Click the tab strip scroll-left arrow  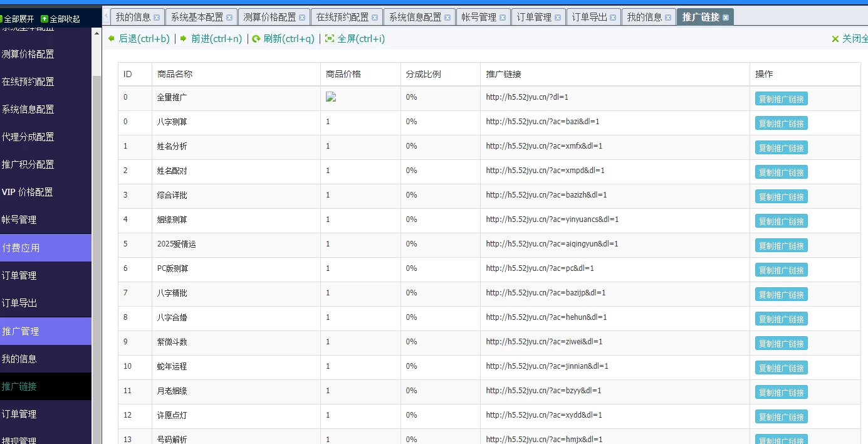[106, 16]
